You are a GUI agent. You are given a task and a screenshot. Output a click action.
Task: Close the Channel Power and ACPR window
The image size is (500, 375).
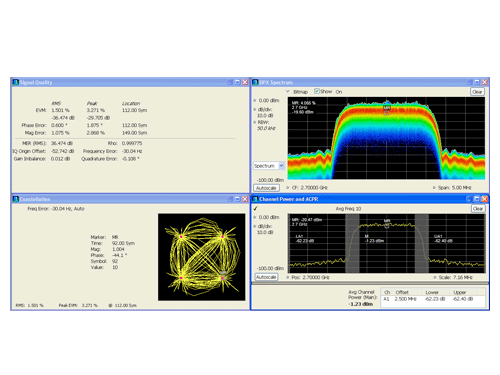coord(484,199)
